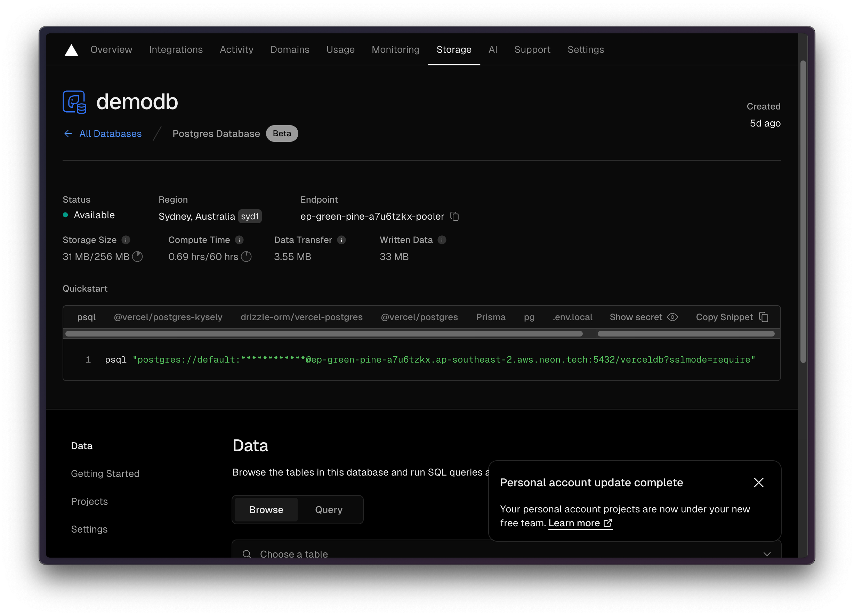The image size is (854, 616).
Task: Close the account update notification
Action: (758, 482)
